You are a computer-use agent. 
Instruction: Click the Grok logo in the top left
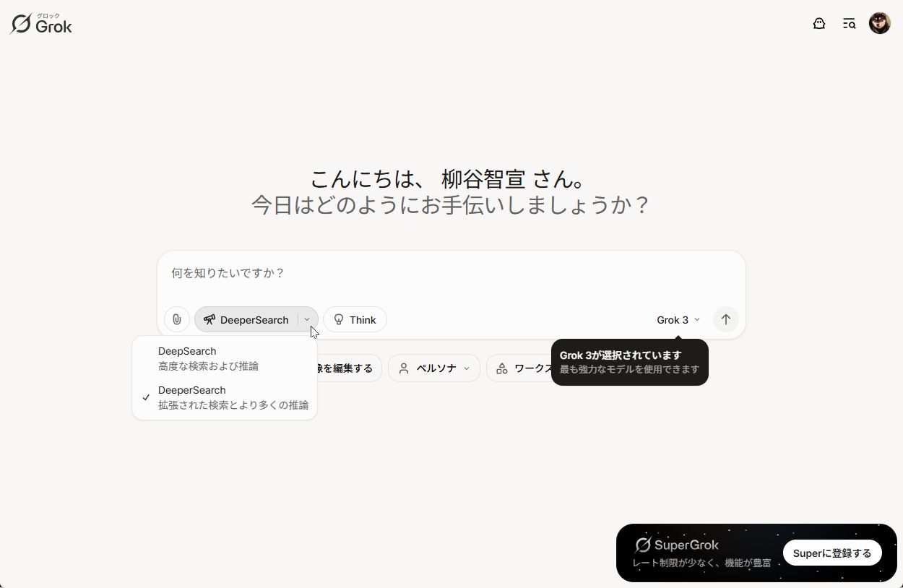coord(40,23)
